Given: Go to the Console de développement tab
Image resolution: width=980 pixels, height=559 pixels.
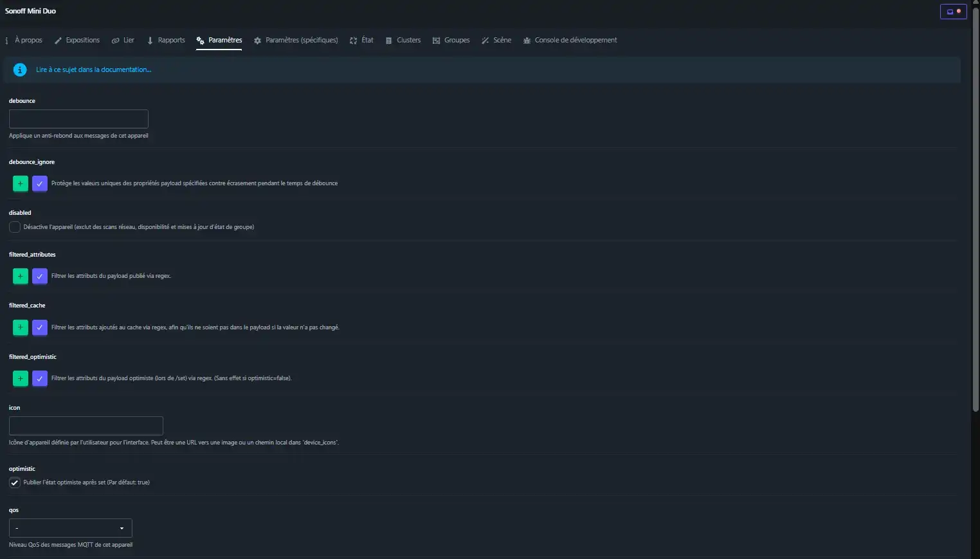Looking at the screenshot, I should [x=570, y=40].
